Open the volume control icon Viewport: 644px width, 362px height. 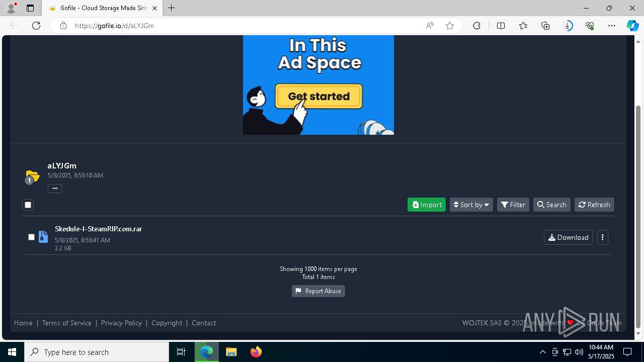[x=579, y=352]
